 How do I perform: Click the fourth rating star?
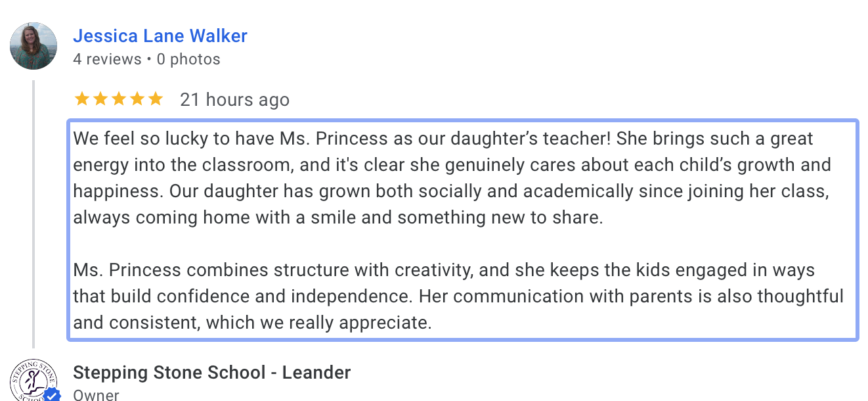click(137, 99)
